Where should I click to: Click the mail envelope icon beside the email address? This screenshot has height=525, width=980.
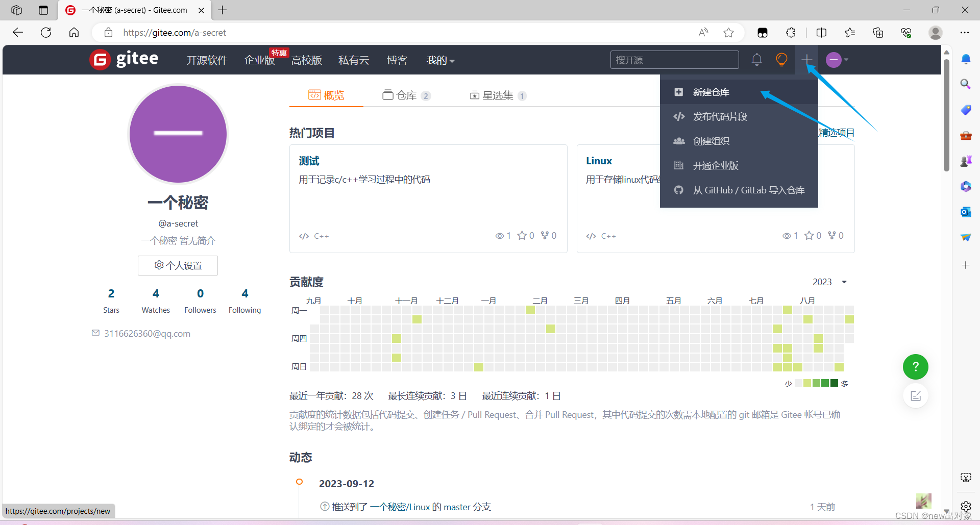pos(95,333)
